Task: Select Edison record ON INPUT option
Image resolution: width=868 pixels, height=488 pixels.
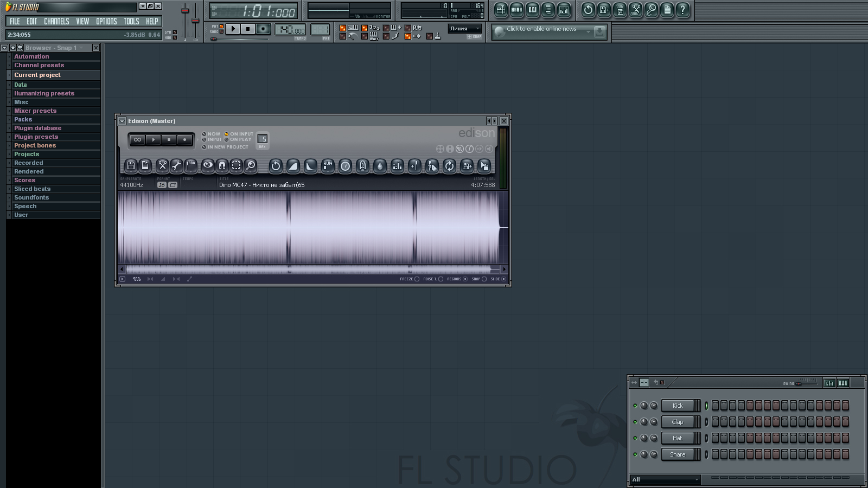Action: pos(239,134)
